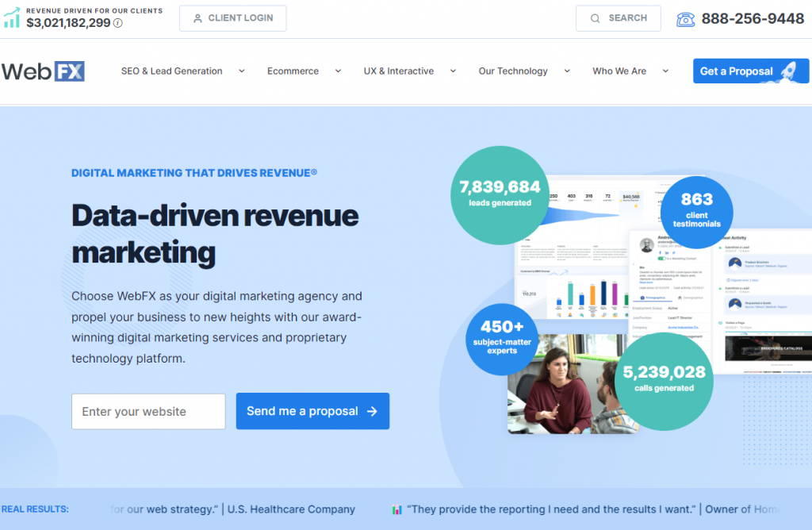Click the bar chart icon in testimonial ticker
The image size is (812, 530).
(x=396, y=510)
